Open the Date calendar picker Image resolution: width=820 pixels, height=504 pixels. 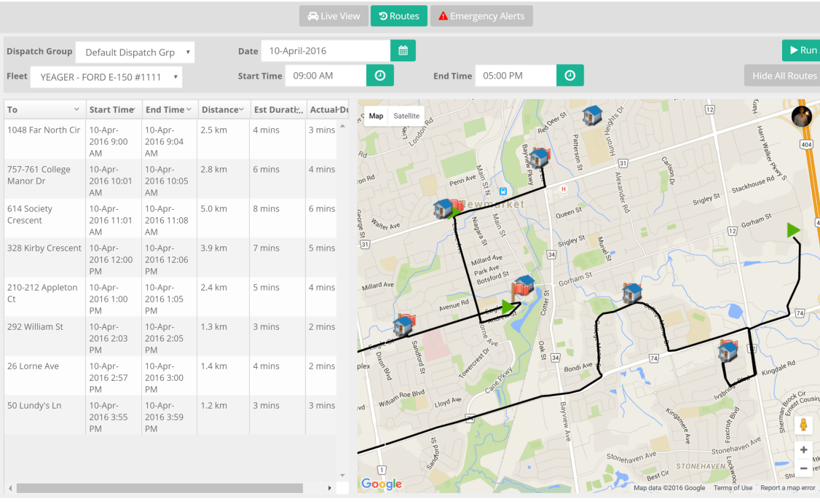pyautogui.click(x=403, y=50)
